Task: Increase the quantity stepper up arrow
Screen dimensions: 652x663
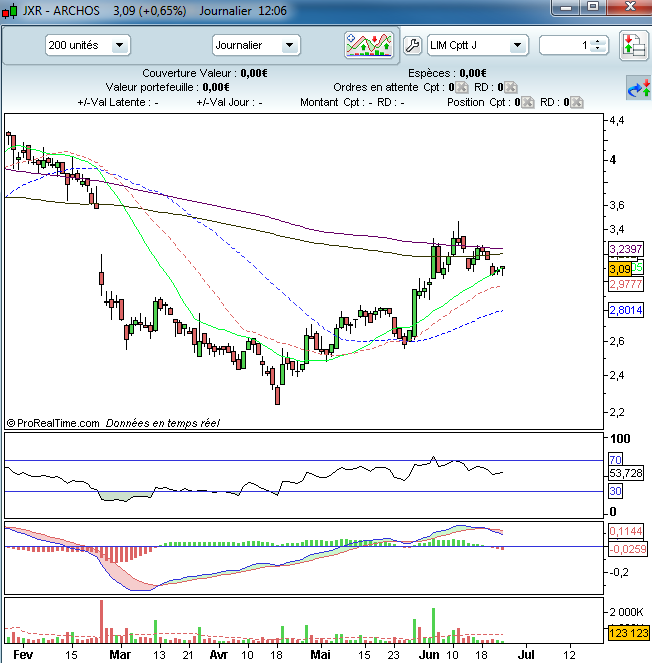Action: click(597, 41)
